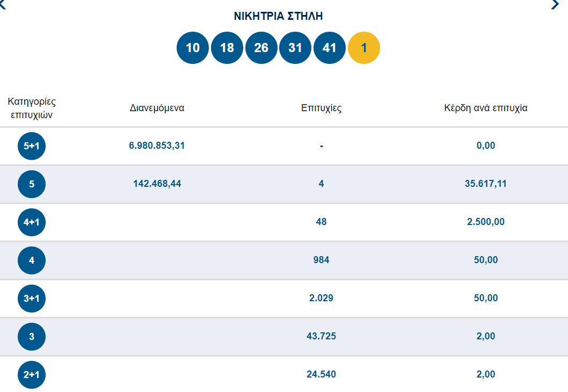Click the winnings value 2.500,00

pos(486,222)
